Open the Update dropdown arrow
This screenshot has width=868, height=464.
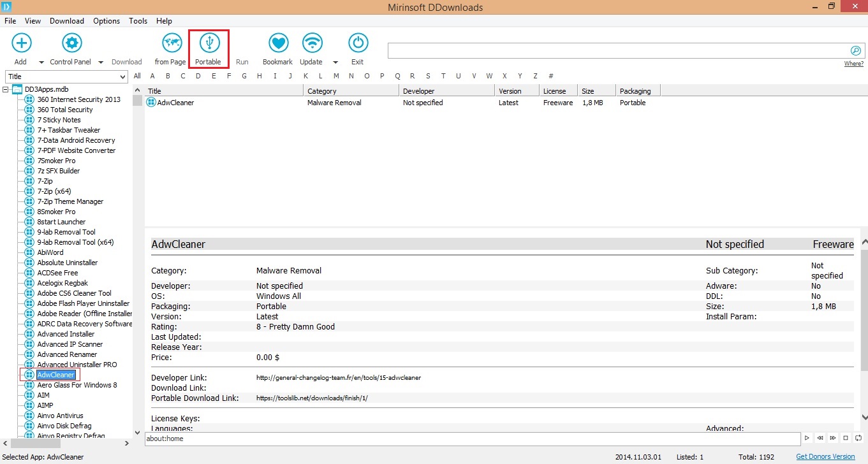click(335, 62)
